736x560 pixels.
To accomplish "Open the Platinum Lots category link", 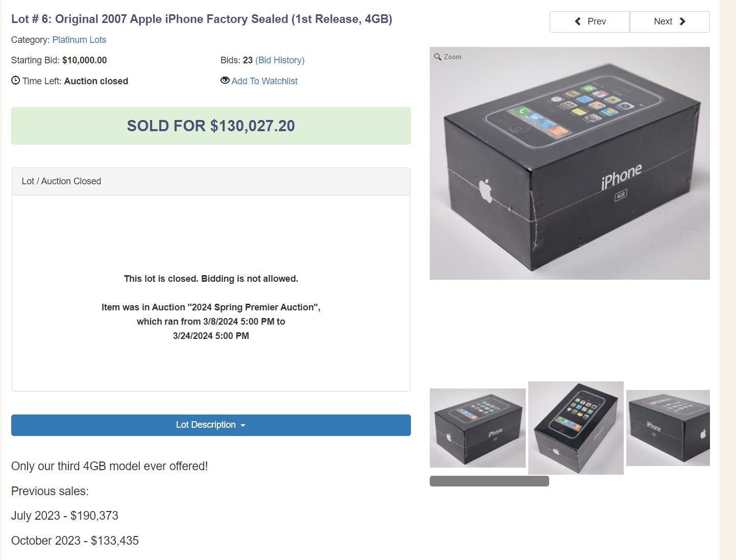I will 79,40.
